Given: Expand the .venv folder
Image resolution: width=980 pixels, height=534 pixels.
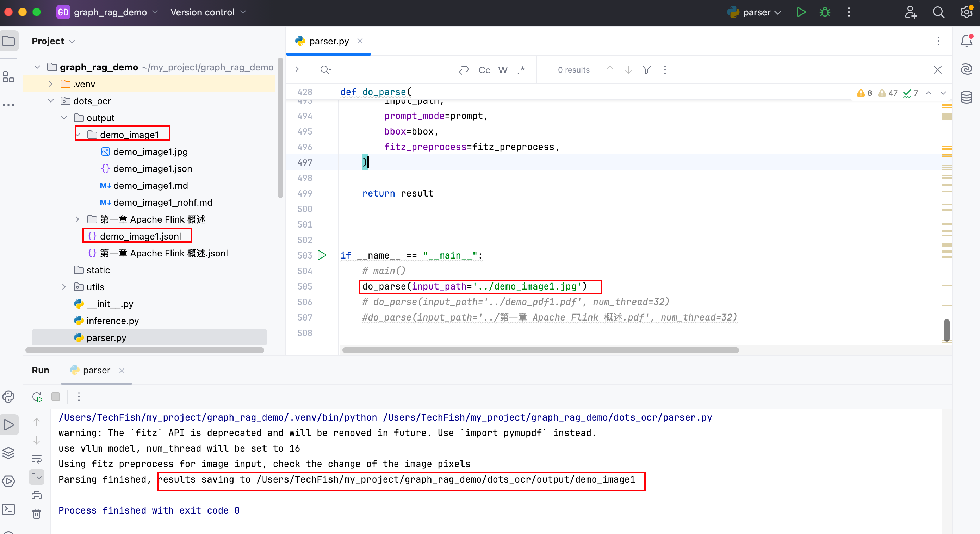Looking at the screenshot, I should [50, 84].
